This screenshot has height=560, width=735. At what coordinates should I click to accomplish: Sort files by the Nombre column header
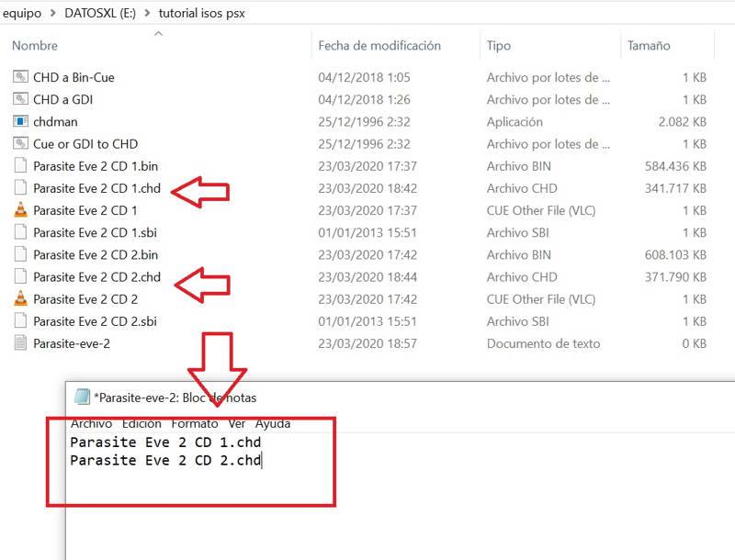[35, 46]
